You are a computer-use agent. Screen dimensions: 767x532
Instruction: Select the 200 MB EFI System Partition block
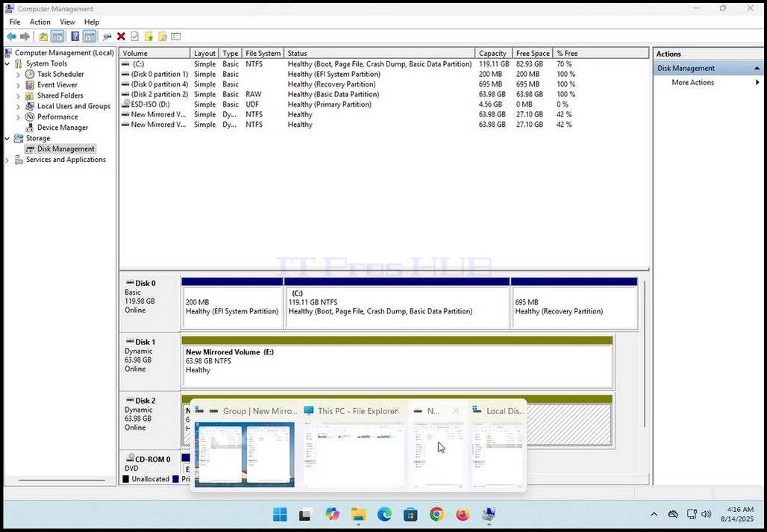232,303
